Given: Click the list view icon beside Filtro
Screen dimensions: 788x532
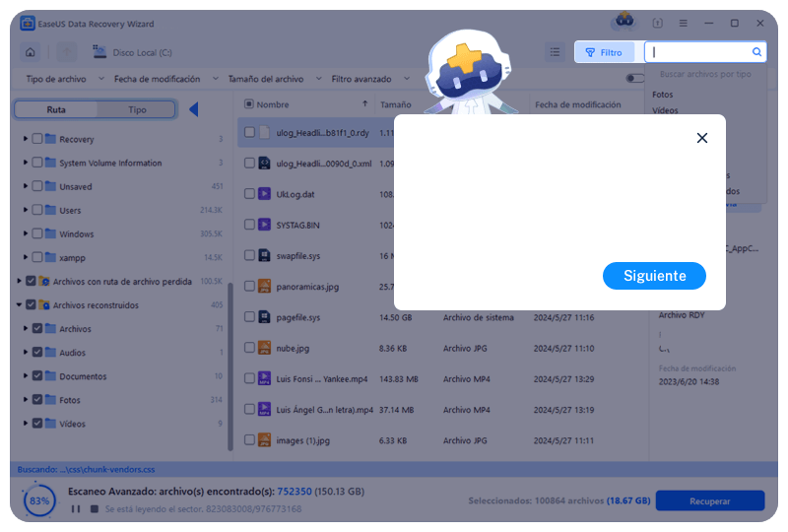Looking at the screenshot, I should point(555,52).
